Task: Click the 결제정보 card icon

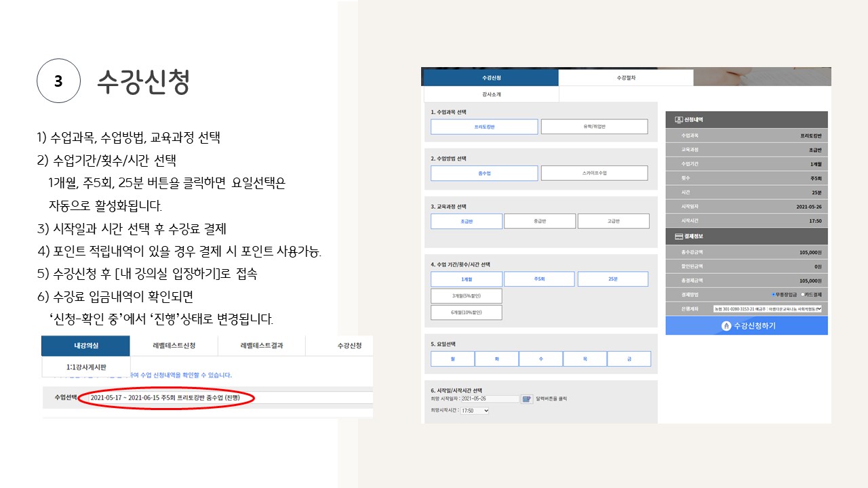Action: pyautogui.click(x=678, y=237)
